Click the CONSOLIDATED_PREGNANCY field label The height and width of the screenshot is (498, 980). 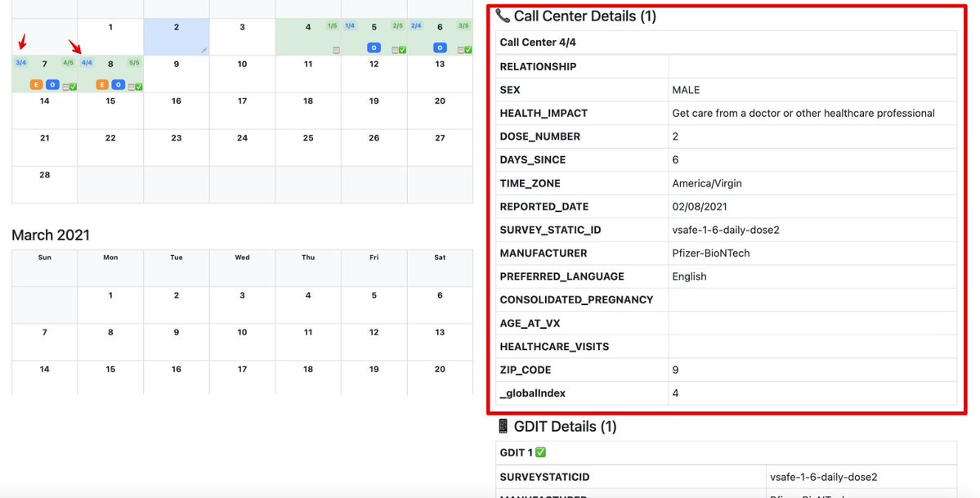(576, 299)
